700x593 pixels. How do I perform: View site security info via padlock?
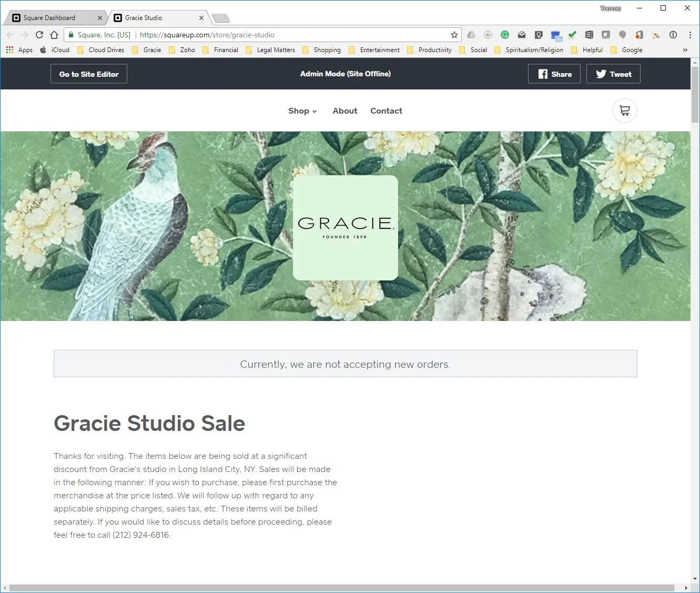pos(71,35)
